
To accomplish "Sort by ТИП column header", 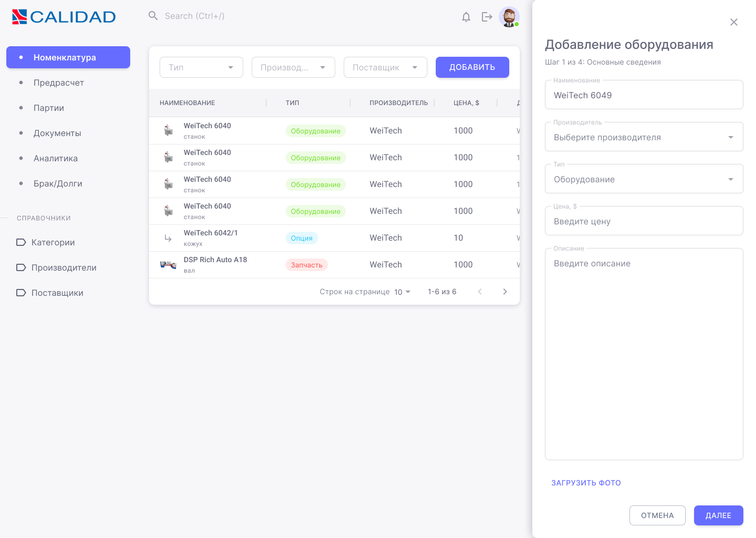I will tap(292, 103).
